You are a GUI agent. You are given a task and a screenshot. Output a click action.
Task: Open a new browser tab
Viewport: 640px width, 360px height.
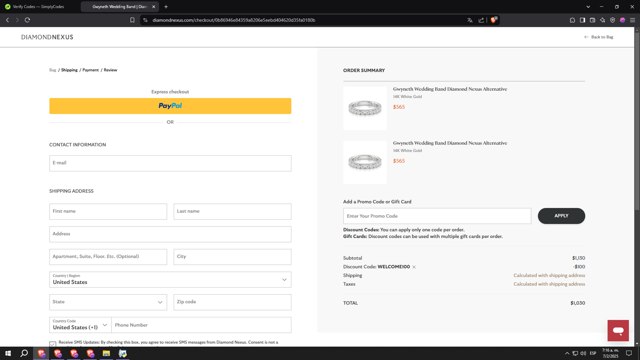coord(166,7)
